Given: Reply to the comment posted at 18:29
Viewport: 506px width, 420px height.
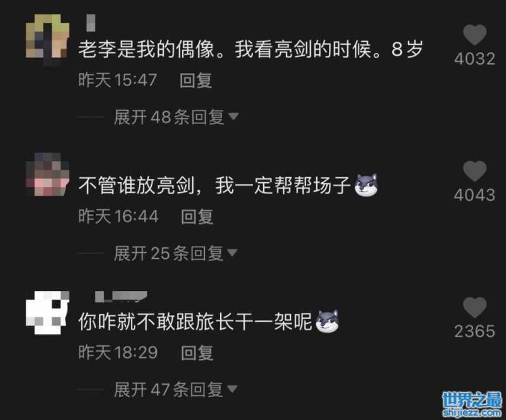Looking at the screenshot, I should point(197,352).
